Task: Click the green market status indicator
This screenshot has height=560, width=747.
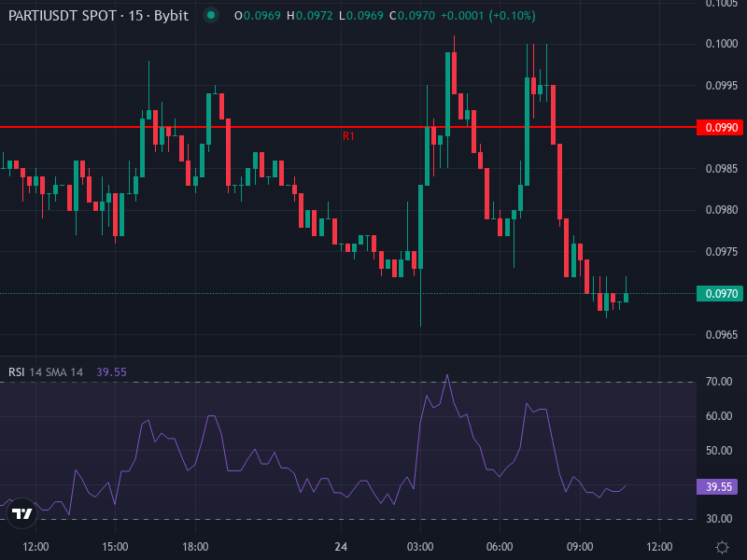Action: click(x=211, y=16)
